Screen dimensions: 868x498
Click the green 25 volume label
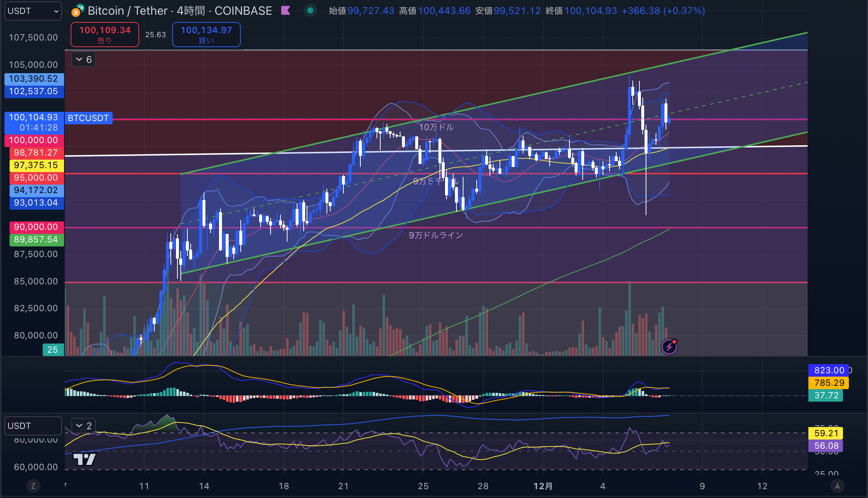point(53,350)
